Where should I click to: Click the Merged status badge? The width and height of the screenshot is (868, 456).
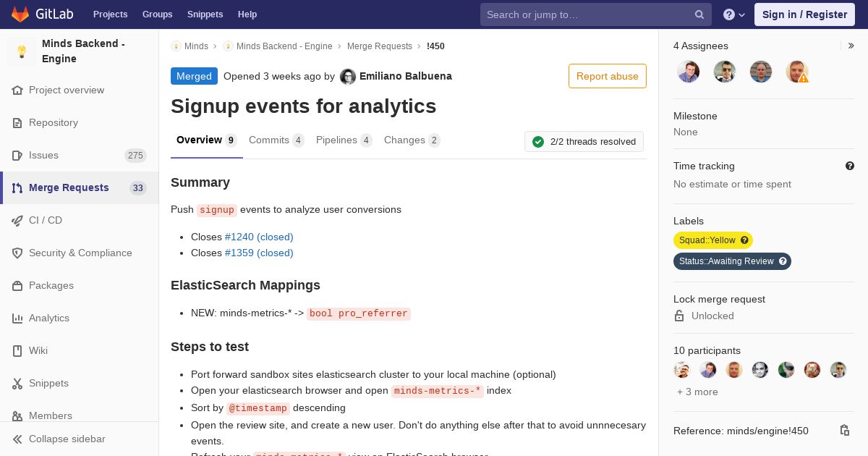[x=194, y=76]
